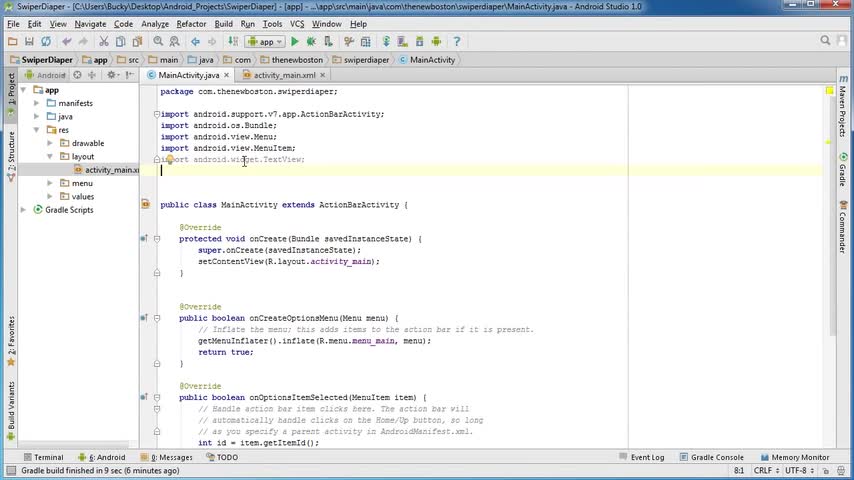Open the Event Log

(x=642, y=458)
